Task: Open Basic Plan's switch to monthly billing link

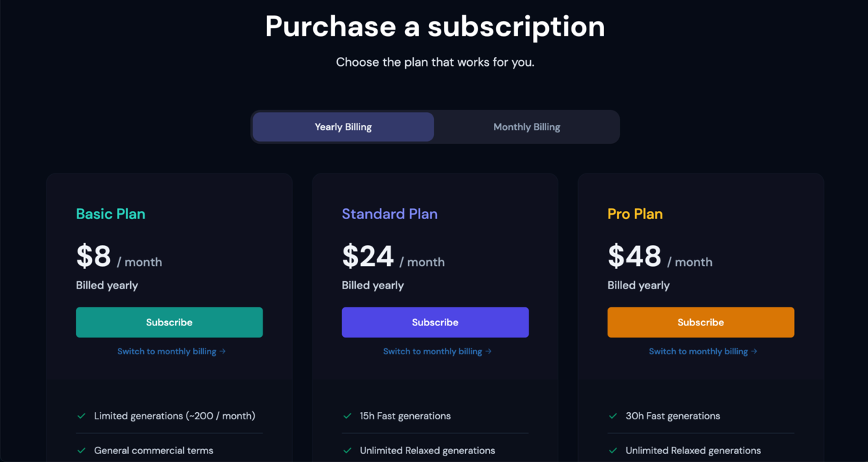Action: (x=172, y=351)
